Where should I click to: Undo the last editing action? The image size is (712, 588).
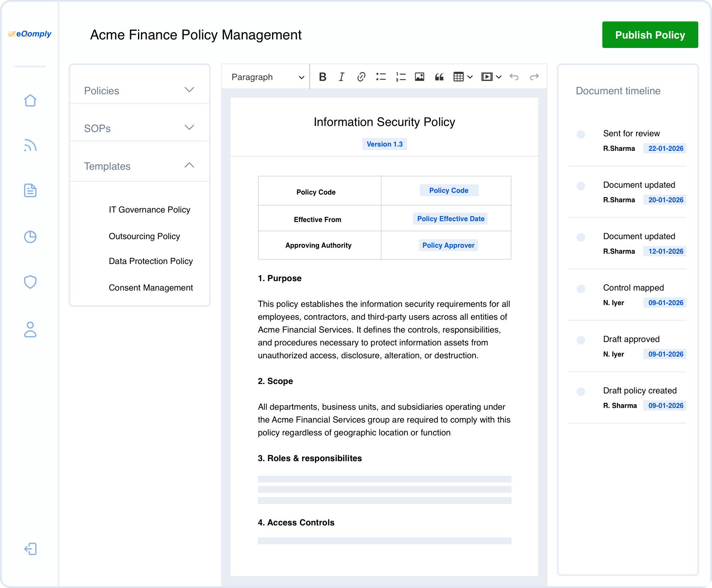coord(514,77)
